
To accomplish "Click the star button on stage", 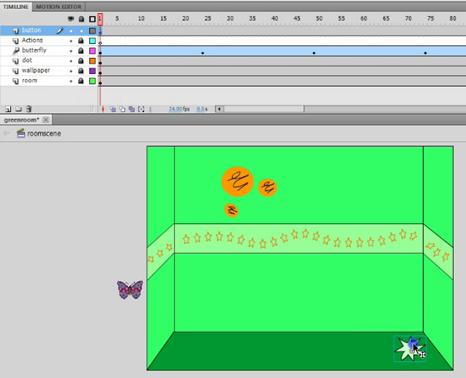I will click(410, 349).
